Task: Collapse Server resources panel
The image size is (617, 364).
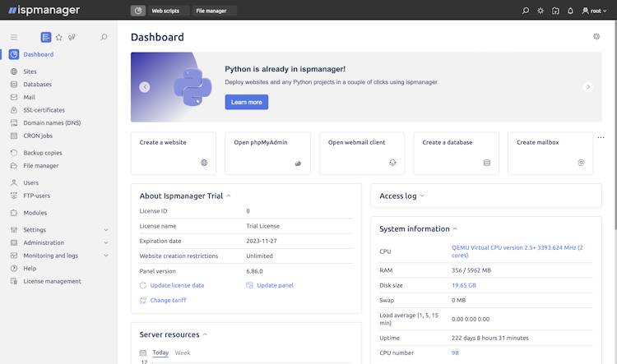Action: [x=205, y=335]
